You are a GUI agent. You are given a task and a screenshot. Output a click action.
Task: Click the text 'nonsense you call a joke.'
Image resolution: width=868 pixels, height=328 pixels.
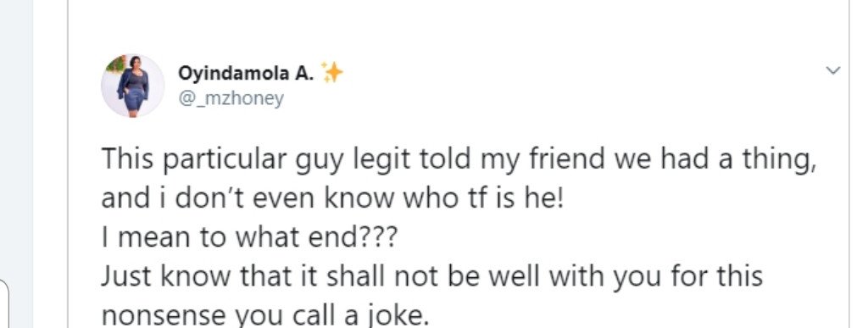pos(265,315)
